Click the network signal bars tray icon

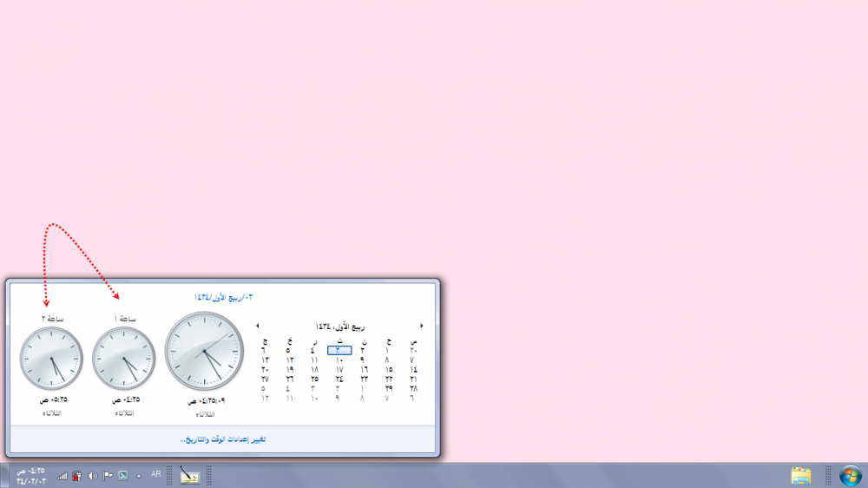[62, 476]
